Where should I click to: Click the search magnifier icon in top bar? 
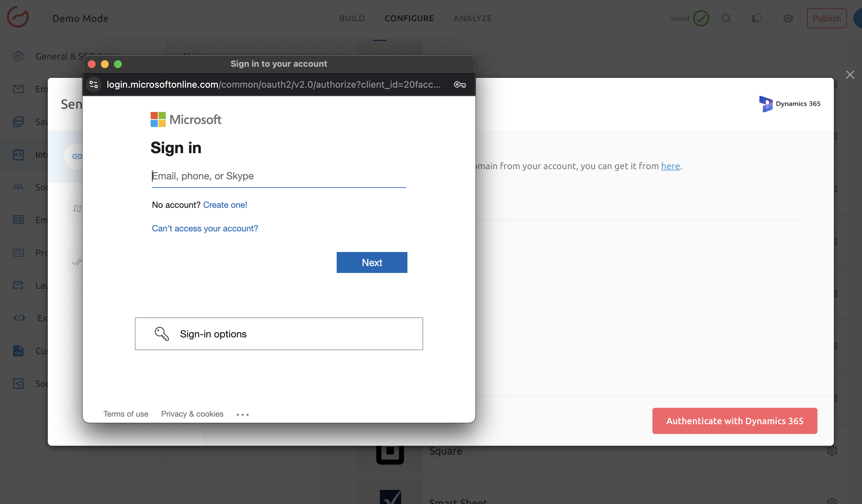click(726, 18)
